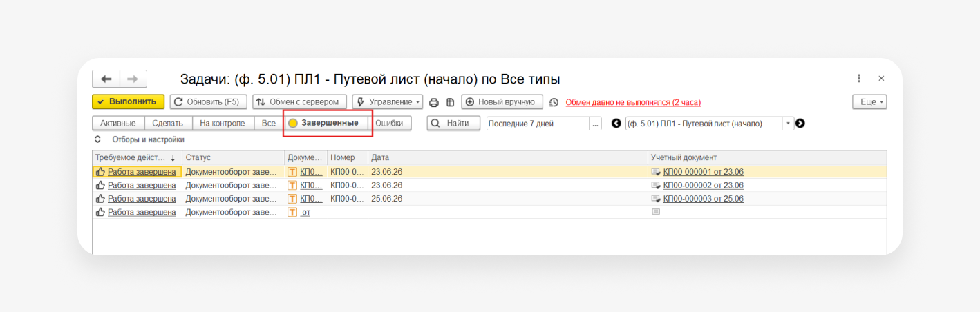
Task: Click thumbs-up icon in empty-number row
Action: 100,212
